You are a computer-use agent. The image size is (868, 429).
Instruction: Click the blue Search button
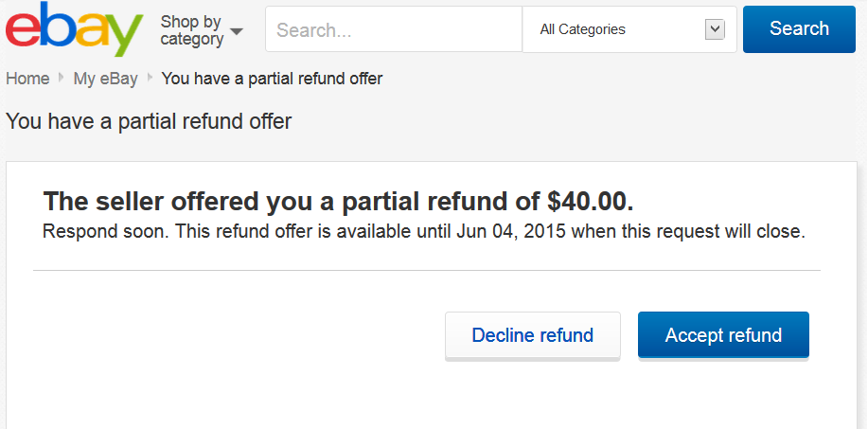click(x=799, y=29)
